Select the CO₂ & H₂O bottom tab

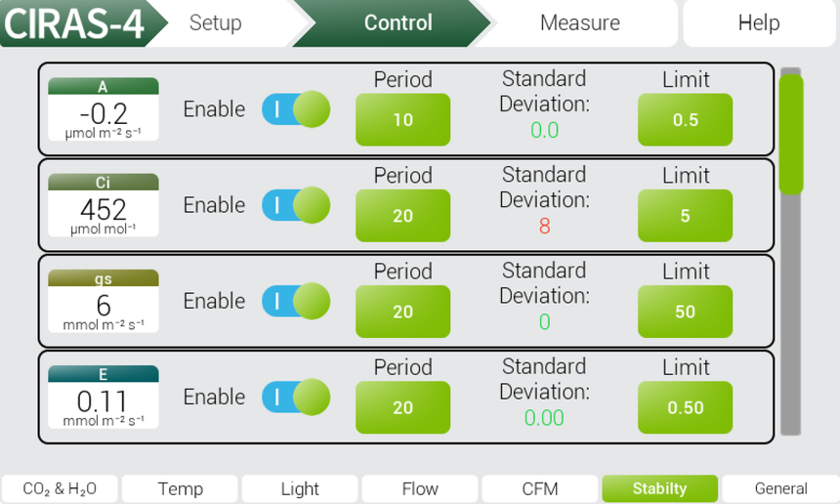coord(59,488)
